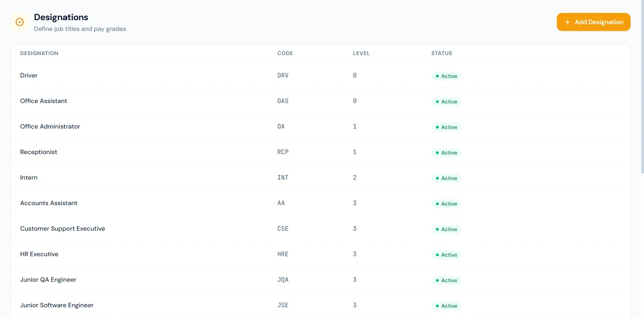Click the JQA code cell

click(x=283, y=279)
